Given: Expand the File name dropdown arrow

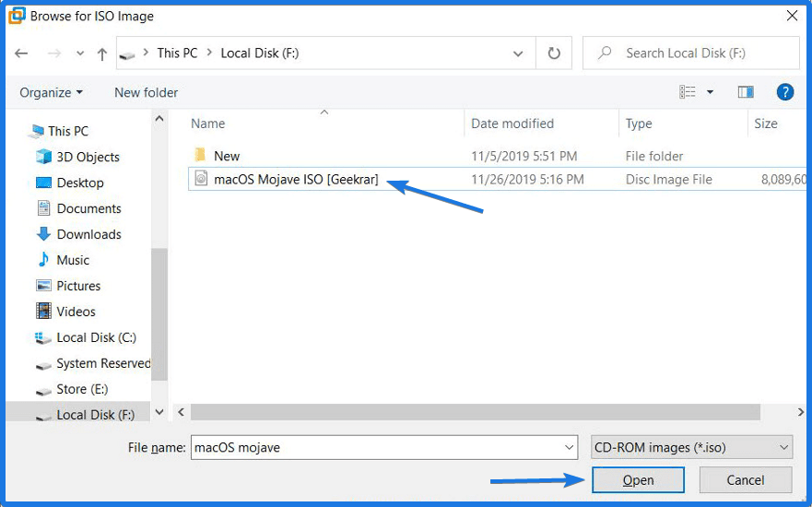Looking at the screenshot, I should 569,447.
